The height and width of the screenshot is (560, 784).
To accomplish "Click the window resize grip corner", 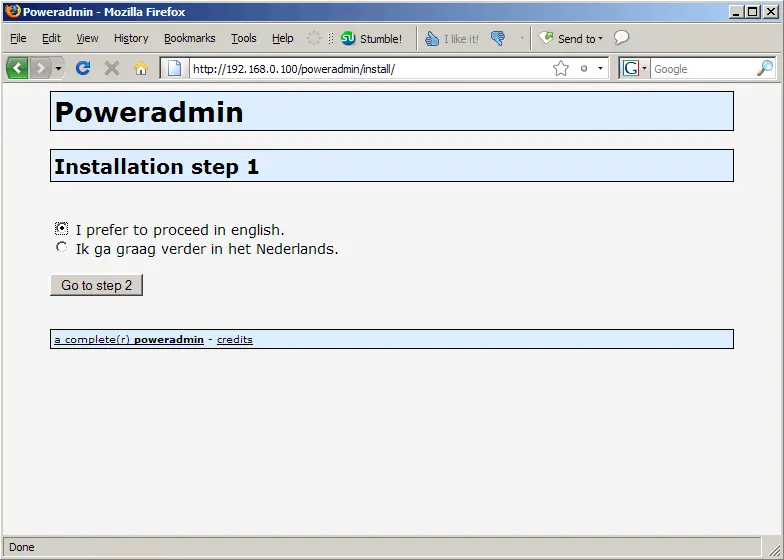I will click(774, 549).
